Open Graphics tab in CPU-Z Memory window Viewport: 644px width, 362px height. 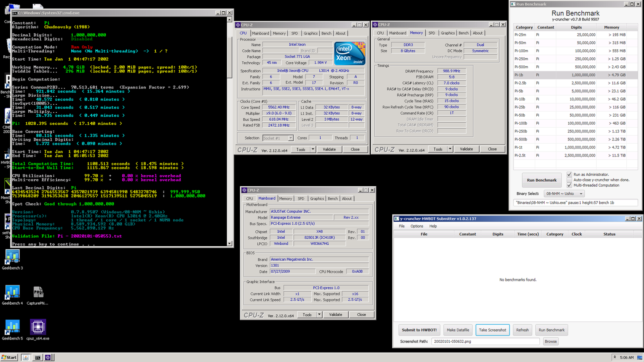point(448,33)
